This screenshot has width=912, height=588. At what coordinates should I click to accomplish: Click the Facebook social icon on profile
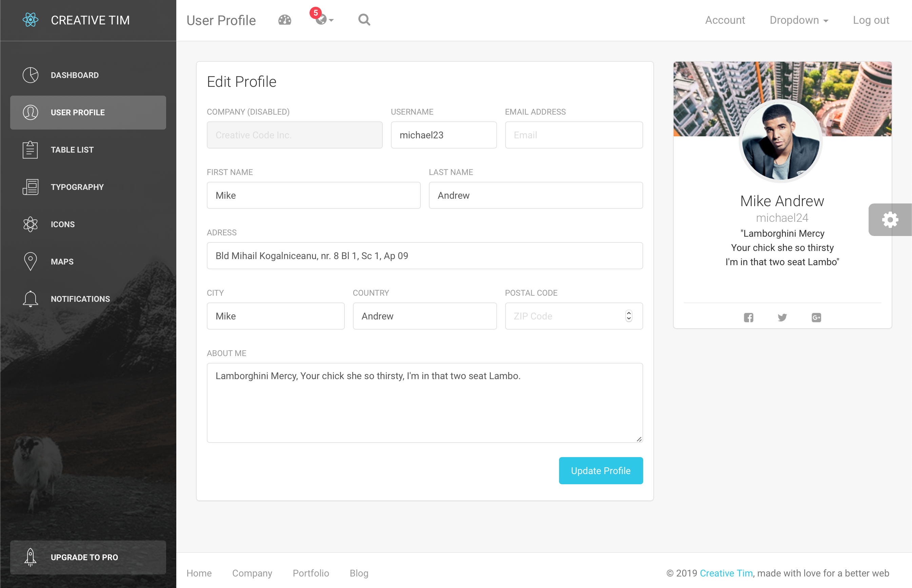(x=749, y=317)
